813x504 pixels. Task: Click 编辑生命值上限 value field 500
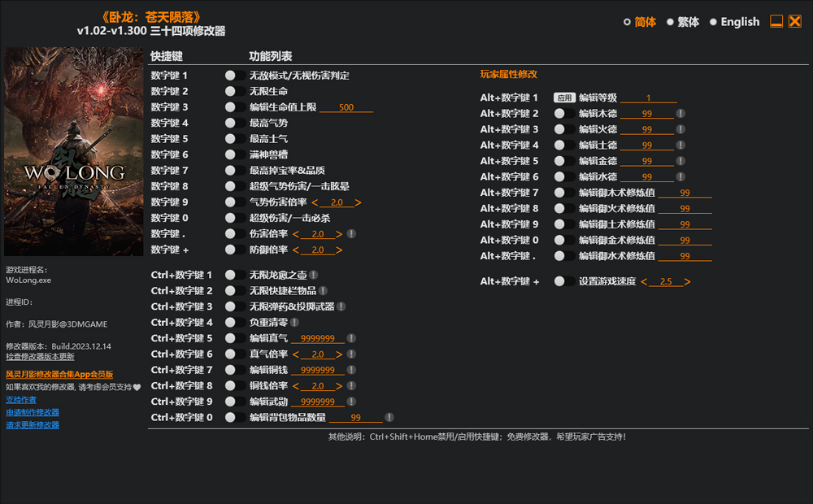click(346, 107)
